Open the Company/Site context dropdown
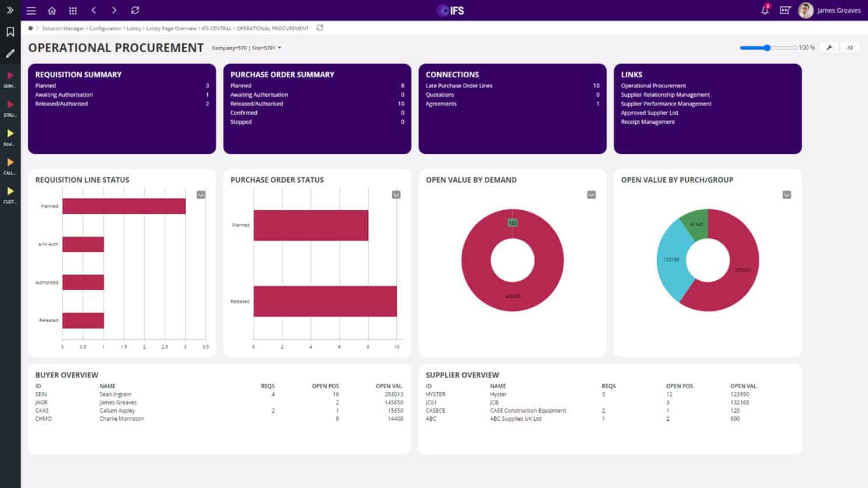Image resolution: width=868 pixels, height=488 pixels. pyautogui.click(x=246, y=48)
